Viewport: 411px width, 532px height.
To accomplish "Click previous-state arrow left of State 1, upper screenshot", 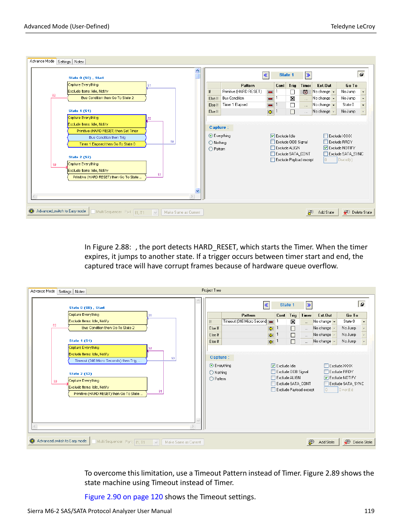I will [x=266, y=75].
